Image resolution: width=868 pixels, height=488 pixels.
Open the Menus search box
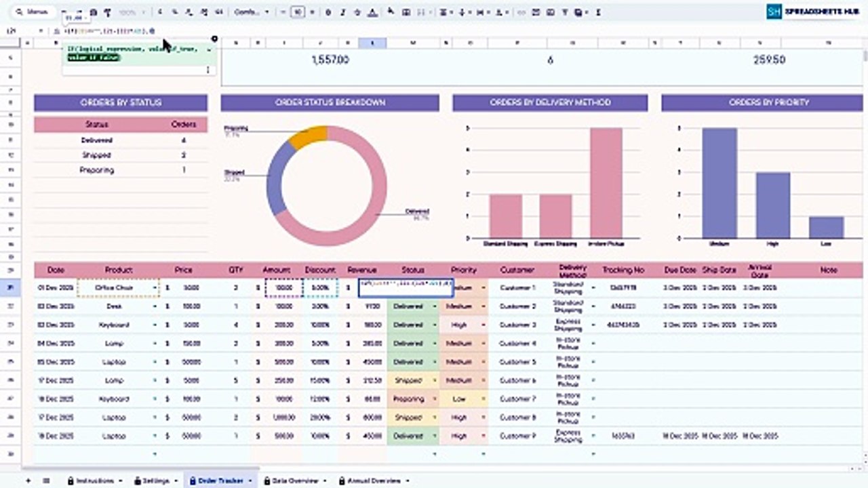33,12
